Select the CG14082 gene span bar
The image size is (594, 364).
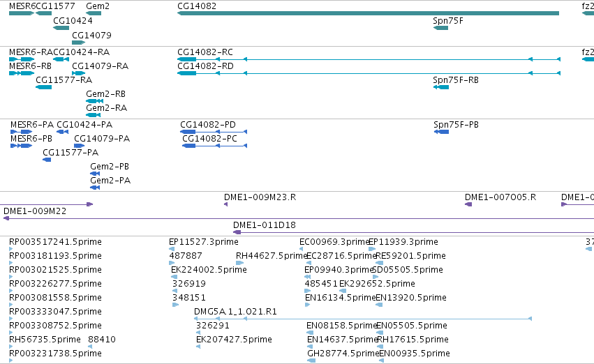(368, 13)
